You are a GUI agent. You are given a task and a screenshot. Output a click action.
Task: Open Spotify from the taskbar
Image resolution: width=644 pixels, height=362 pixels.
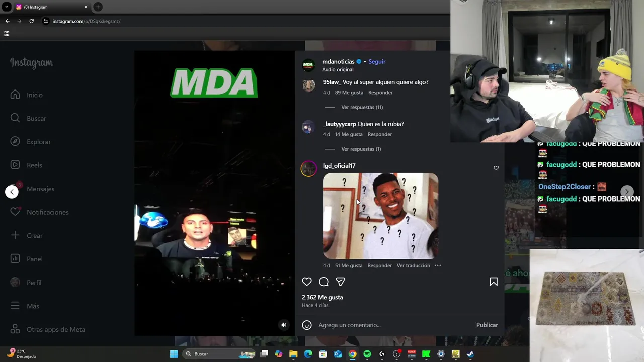[x=367, y=354]
